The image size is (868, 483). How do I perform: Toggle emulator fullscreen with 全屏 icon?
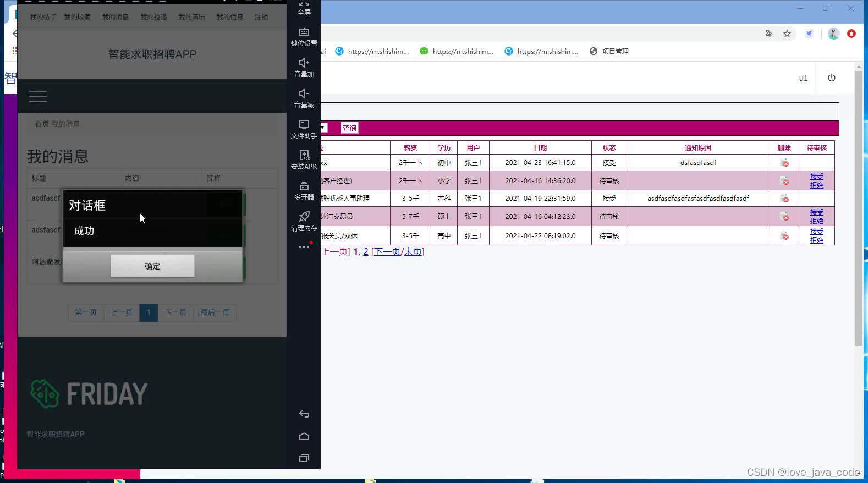(304, 8)
